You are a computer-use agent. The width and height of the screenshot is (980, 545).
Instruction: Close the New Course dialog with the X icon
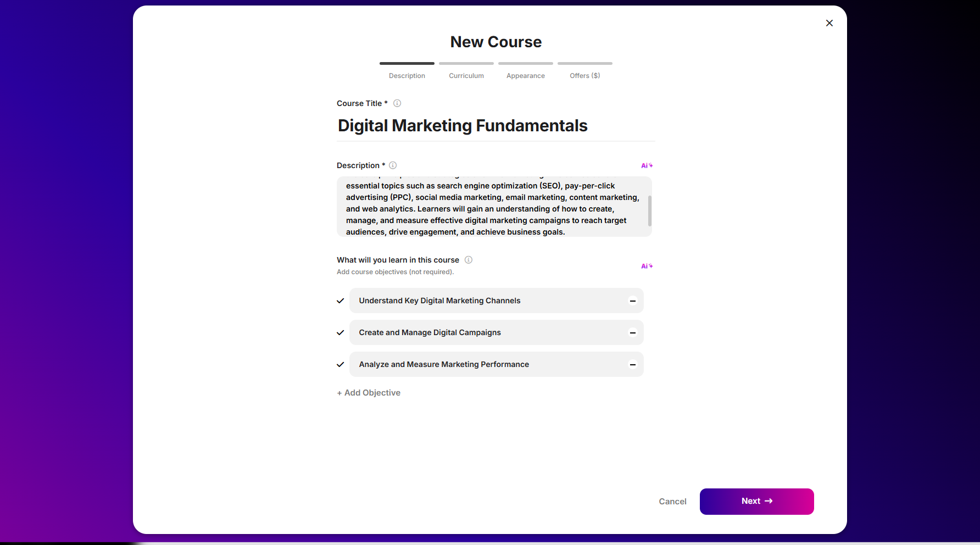click(829, 23)
